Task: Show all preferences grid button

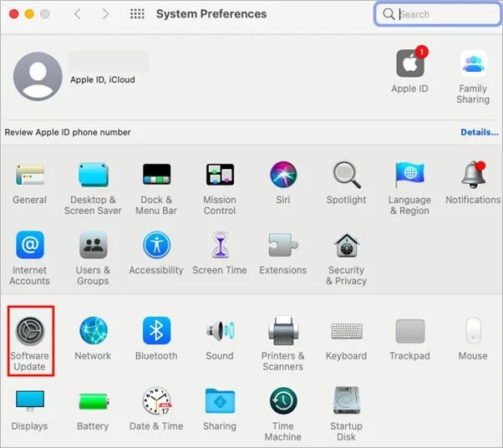Action: [x=137, y=14]
